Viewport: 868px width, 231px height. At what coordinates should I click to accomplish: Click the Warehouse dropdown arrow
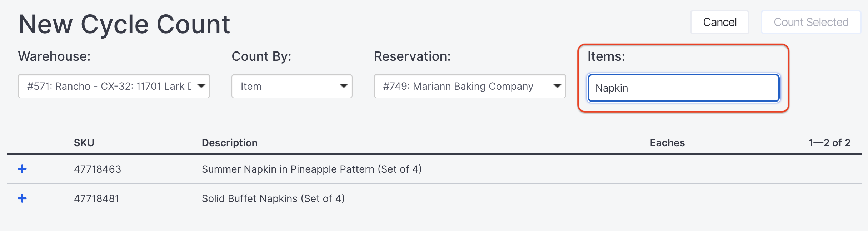[201, 86]
